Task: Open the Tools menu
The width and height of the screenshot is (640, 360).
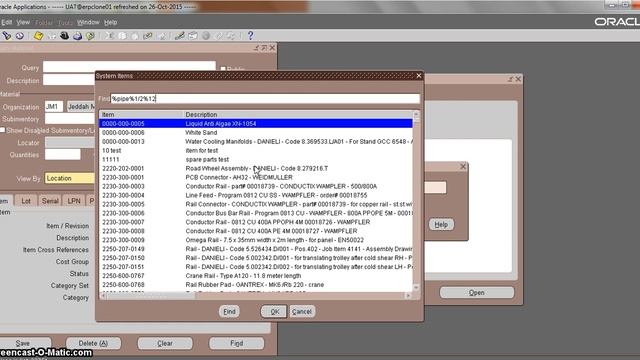Action: (x=64, y=22)
